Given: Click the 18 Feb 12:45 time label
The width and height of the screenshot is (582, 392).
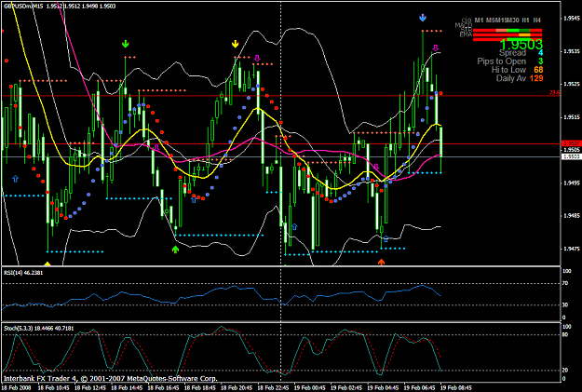Looking at the screenshot, I should [89, 388].
